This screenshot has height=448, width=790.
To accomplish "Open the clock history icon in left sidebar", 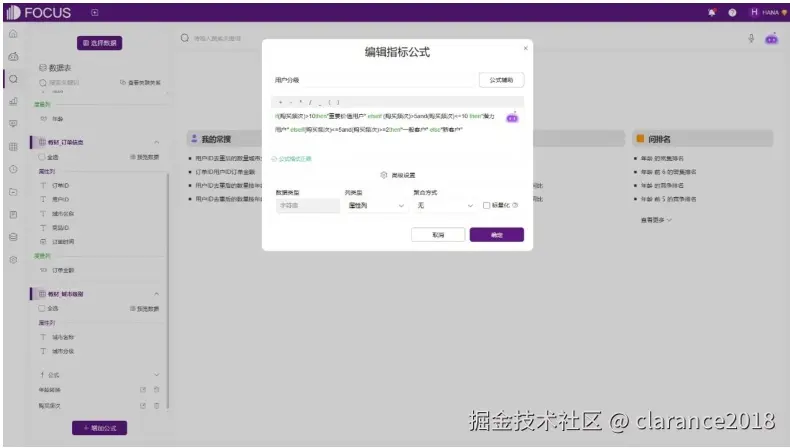I will click(13, 169).
